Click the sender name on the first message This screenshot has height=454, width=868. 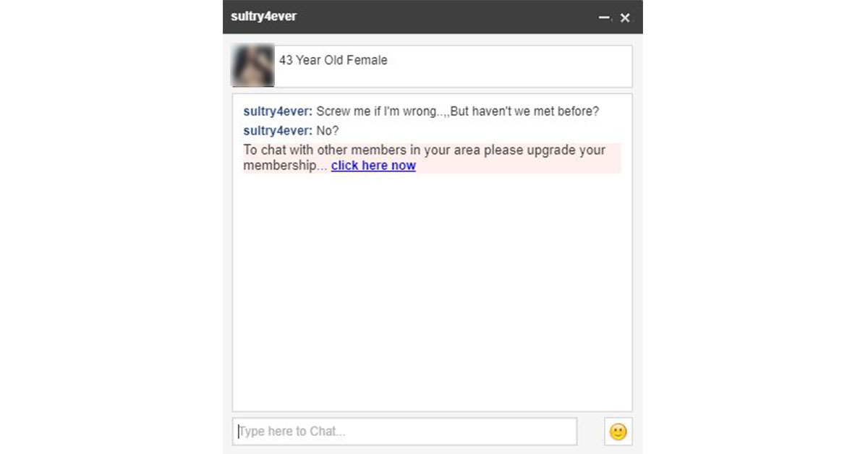(x=278, y=112)
